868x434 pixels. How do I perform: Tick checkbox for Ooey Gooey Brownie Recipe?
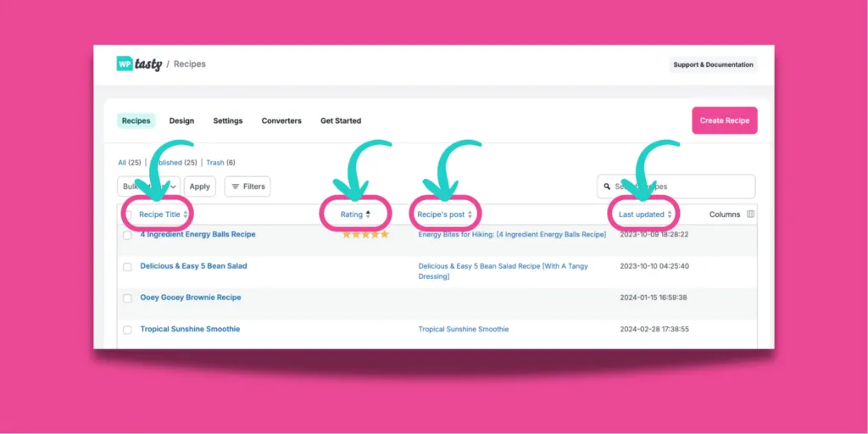pos(127,298)
